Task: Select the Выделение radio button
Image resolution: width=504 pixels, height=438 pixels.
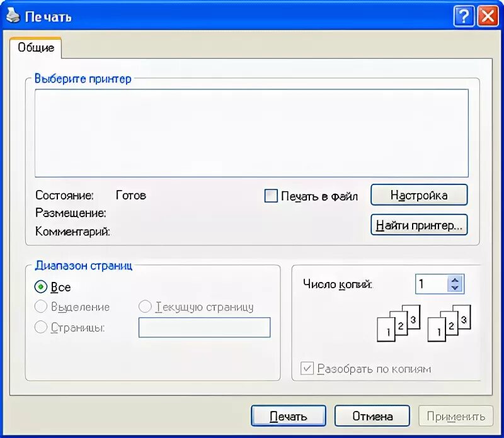Action: pos(41,306)
